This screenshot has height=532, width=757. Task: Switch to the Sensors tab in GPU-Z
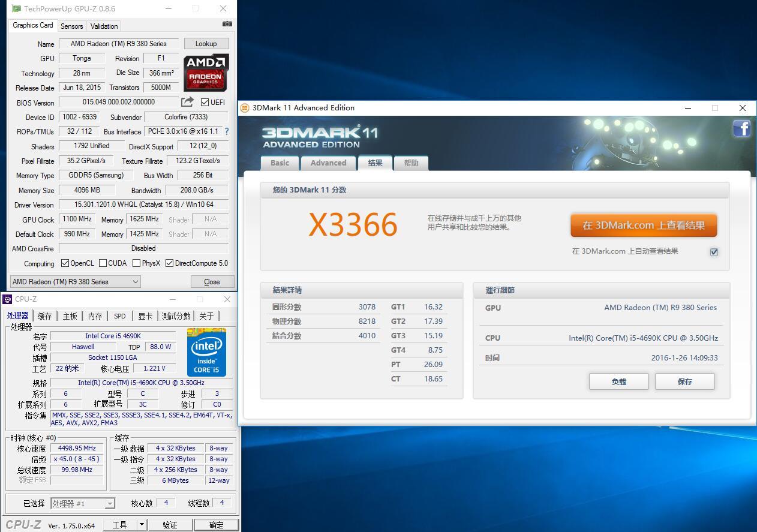tap(71, 26)
